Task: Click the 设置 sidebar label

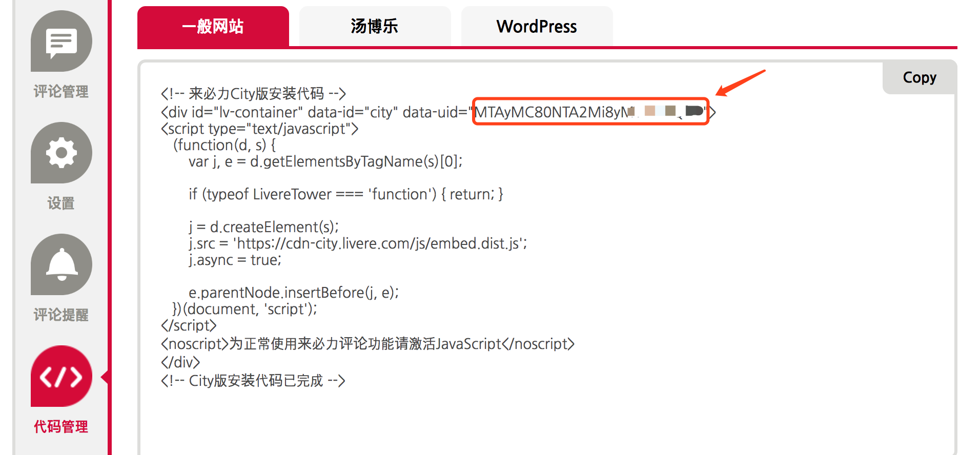Action: point(61,203)
